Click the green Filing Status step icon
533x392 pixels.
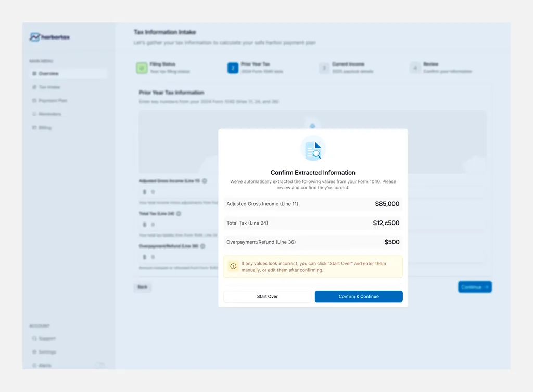pos(142,68)
